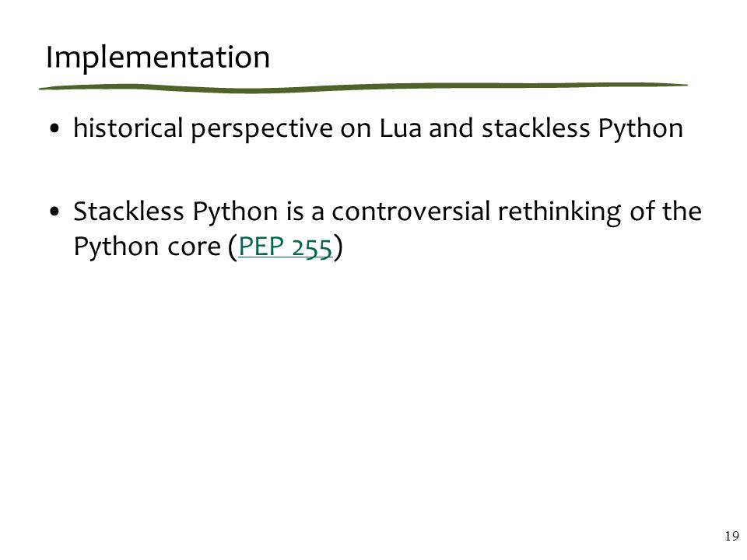Click the Implementation slide title
Viewport: 747px width, 560px height.
coord(158,58)
